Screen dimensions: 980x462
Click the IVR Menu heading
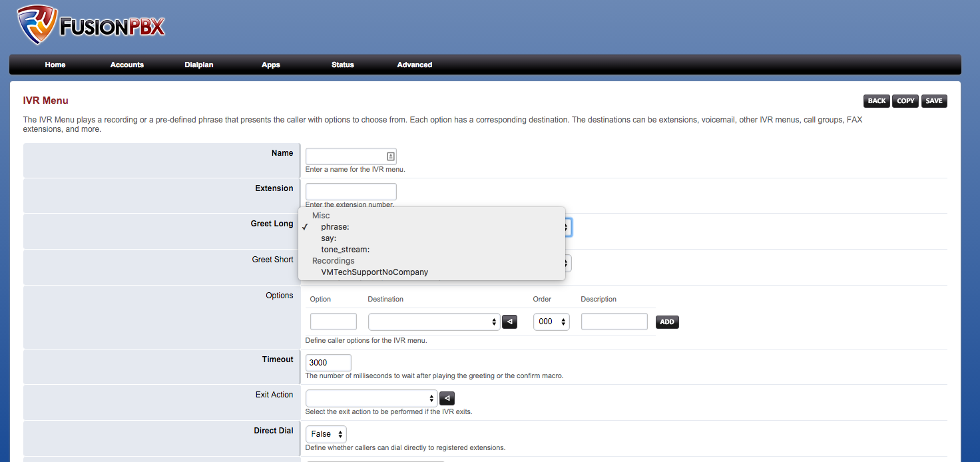46,101
